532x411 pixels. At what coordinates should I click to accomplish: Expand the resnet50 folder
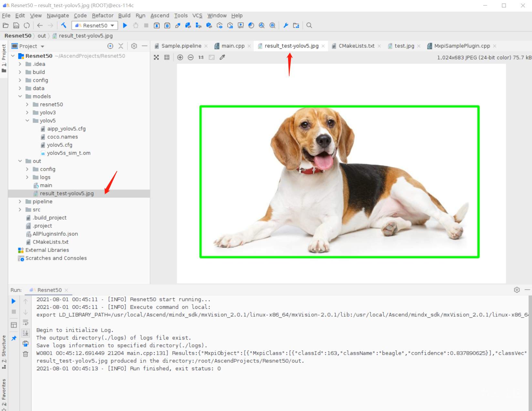point(27,104)
